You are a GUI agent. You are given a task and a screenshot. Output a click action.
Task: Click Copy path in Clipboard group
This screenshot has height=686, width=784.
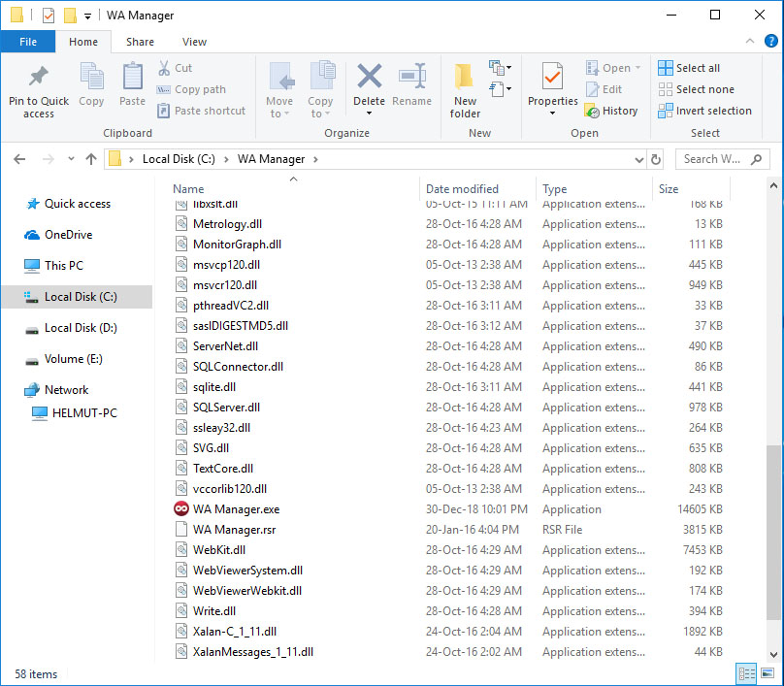pyautogui.click(x=191, y=89)
